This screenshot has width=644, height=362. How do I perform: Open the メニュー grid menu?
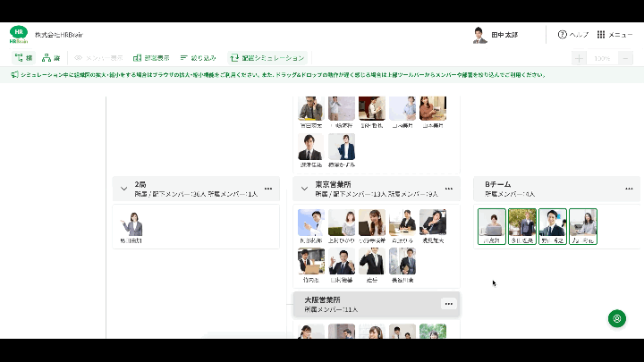[614, 35]
